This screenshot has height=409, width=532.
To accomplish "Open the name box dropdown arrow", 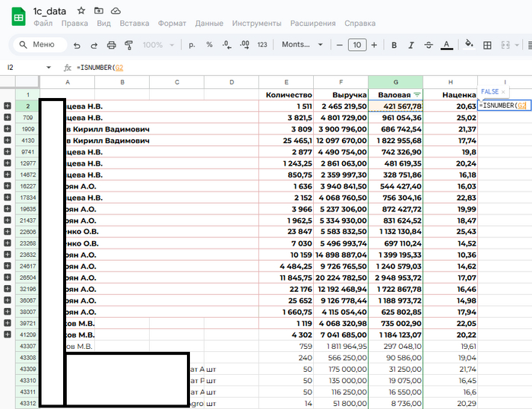I will click(49, 68).
